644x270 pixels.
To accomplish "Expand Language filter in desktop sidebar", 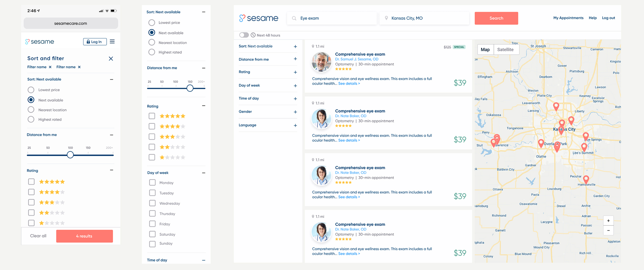I will click(295, 125).
